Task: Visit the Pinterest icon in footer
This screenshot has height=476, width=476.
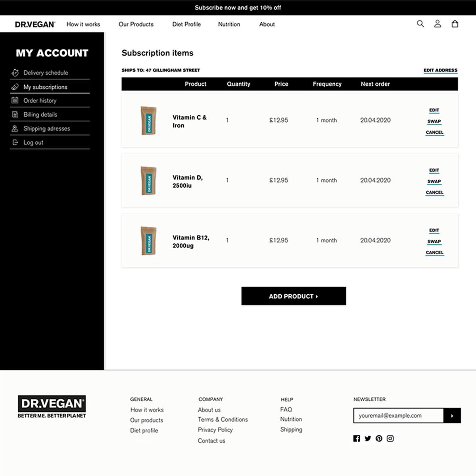Action: pos(379,438)
